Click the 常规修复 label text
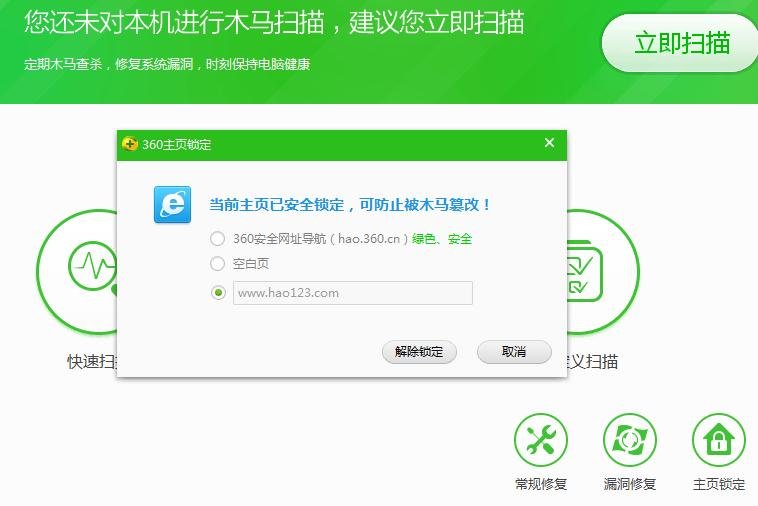This screenshot has height=506, width=758. pyautogui.click(x=541, y=484)
